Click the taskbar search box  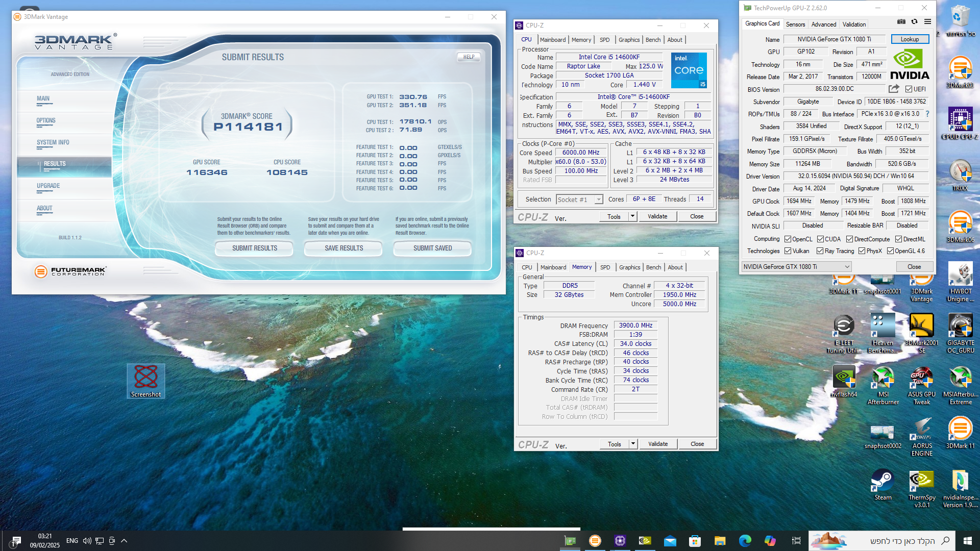[882, 540]
